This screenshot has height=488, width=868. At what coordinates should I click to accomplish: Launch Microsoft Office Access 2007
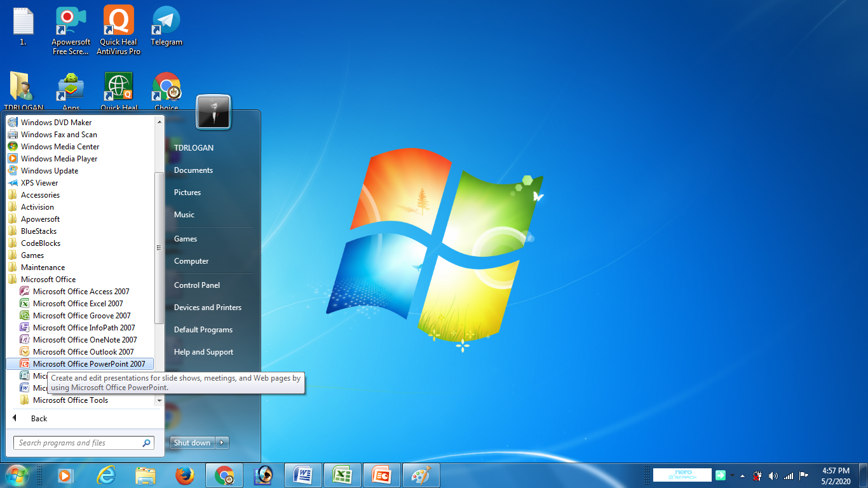[81, 292]
